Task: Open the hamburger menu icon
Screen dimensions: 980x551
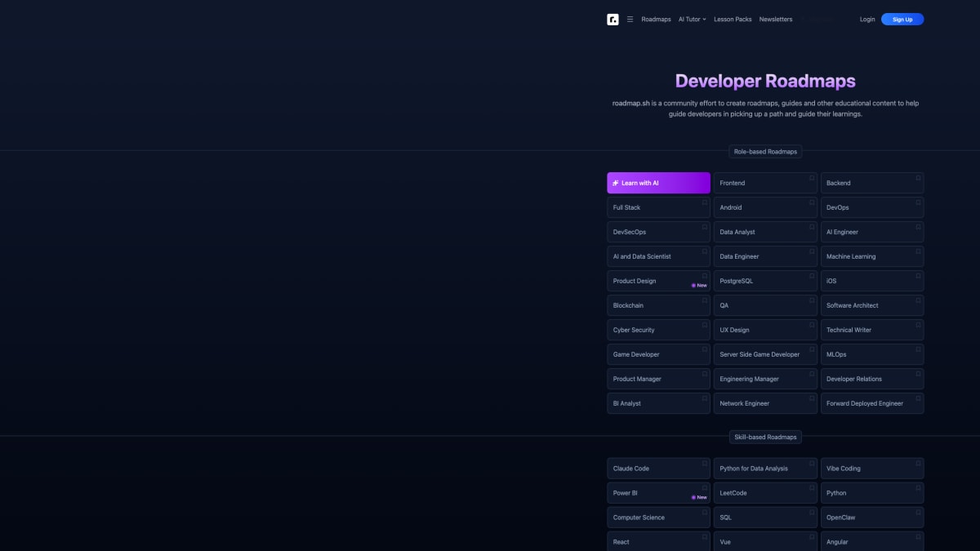Action: point(630,20)
